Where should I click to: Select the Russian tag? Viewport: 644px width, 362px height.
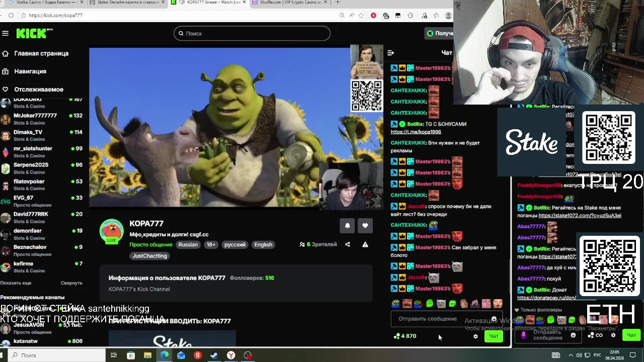pos(188,245)
